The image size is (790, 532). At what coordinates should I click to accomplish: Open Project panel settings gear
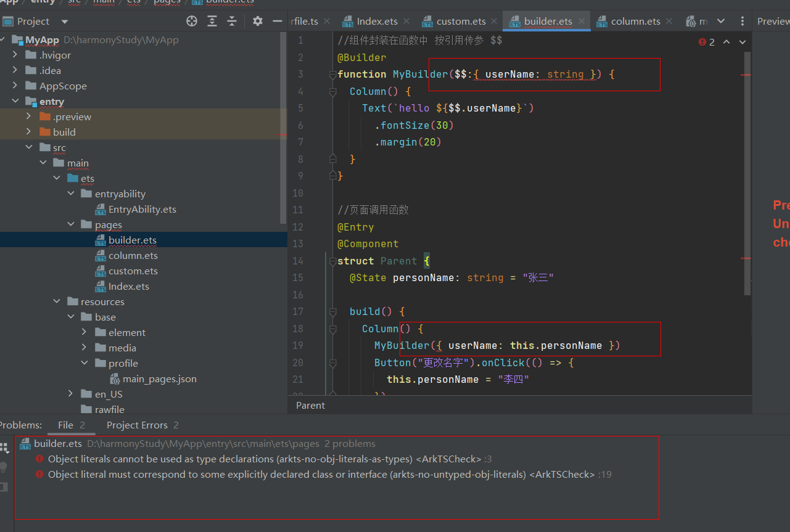point(258,21)
